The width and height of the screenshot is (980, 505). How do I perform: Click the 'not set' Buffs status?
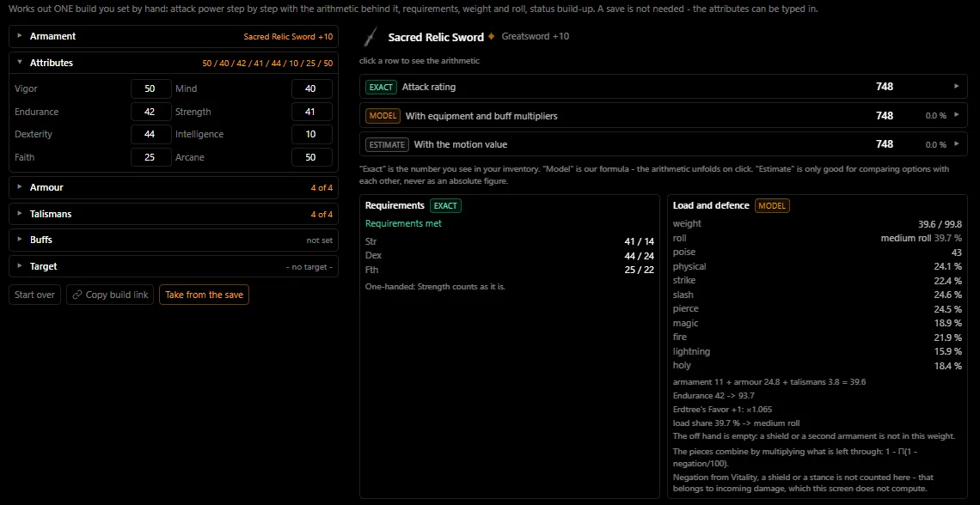320,240
